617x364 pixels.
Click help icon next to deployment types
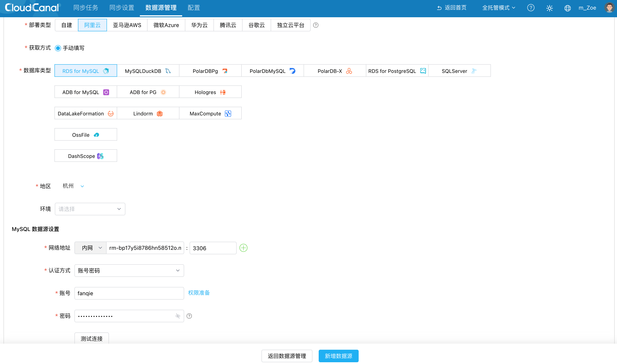tap(316, 25)
